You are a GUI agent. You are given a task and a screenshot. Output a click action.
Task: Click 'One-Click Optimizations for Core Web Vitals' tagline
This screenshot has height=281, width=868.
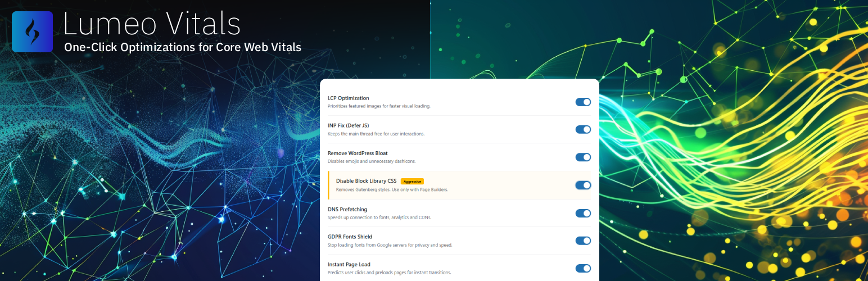(183, 47)
